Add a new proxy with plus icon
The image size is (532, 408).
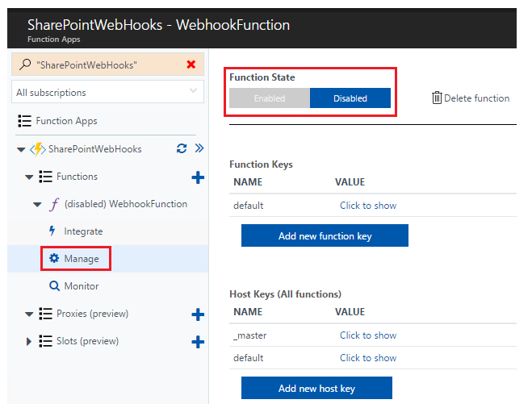tap(198, 314)
